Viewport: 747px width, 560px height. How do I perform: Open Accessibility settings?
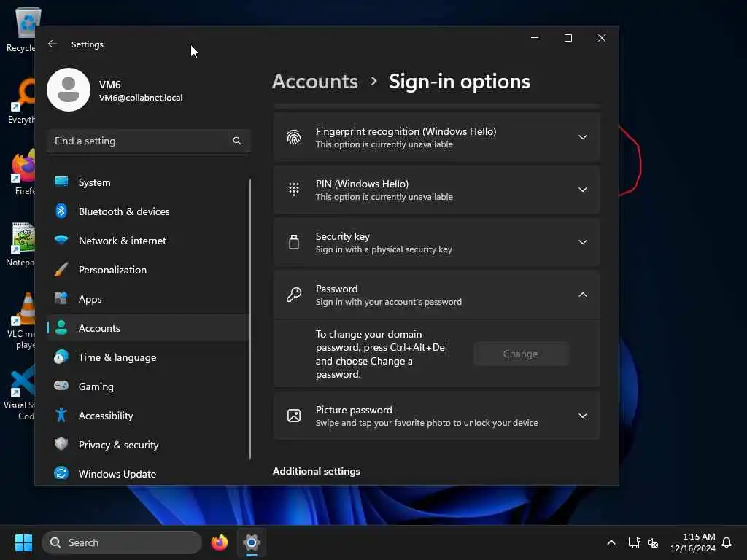pos(147,416)
